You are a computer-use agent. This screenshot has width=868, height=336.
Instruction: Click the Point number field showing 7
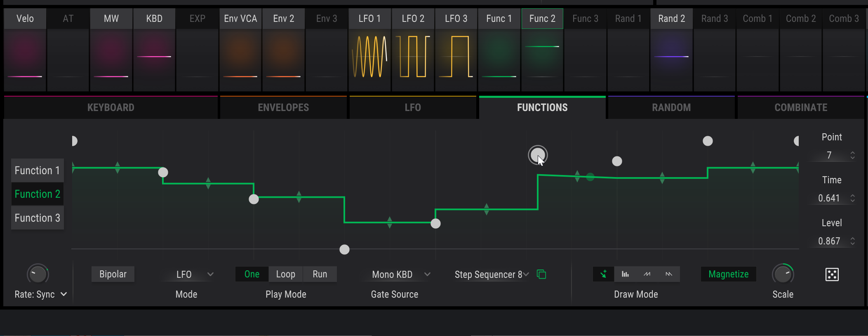(829, 155)
